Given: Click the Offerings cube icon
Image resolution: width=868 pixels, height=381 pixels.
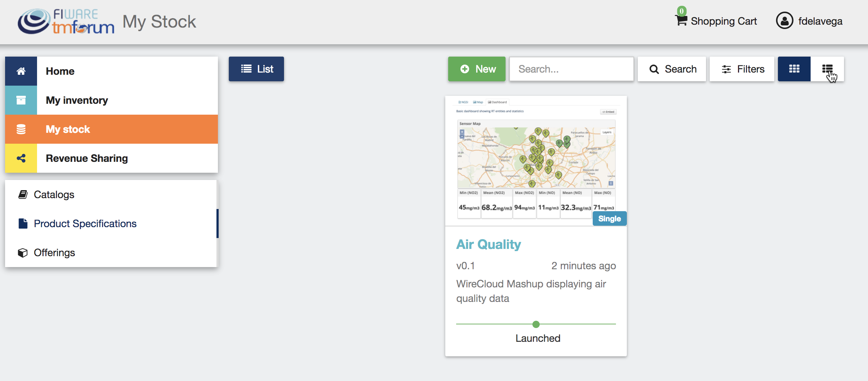Looking at the screenshot, I should tap(23, 253).
